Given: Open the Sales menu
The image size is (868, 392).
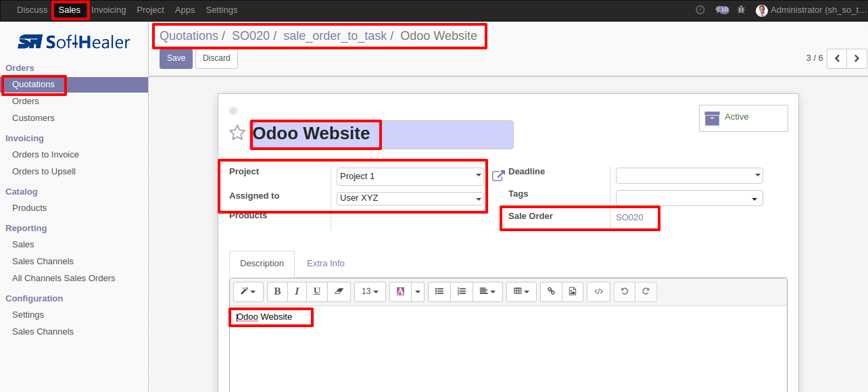Looking at the screenshot, I should pos(70,10).
